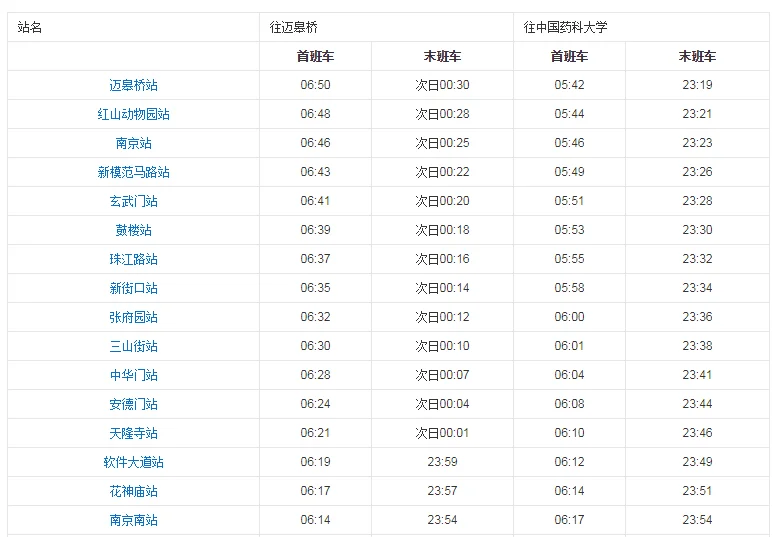Select the 05:42 first train time
784x537 pixels.
570,85
